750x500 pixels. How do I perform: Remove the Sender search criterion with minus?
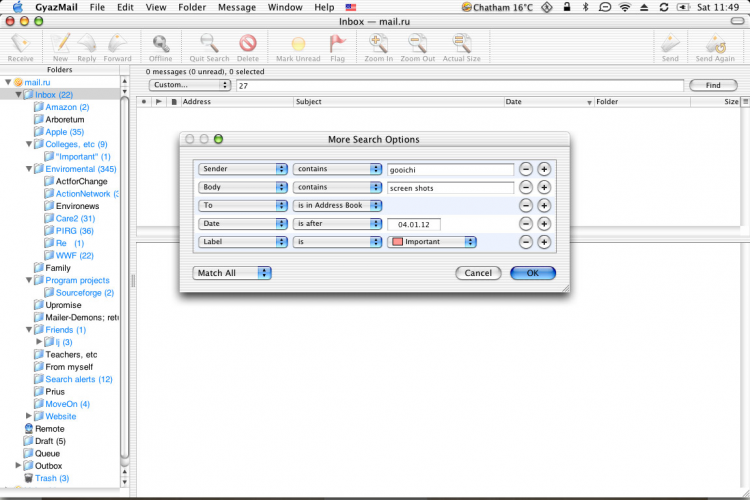click(526, 169)
